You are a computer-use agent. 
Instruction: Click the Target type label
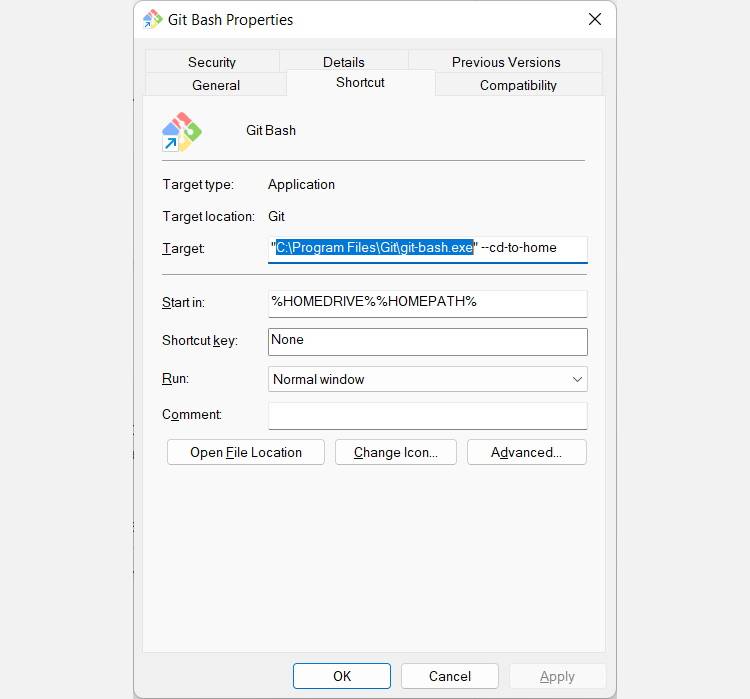point(198,185)
